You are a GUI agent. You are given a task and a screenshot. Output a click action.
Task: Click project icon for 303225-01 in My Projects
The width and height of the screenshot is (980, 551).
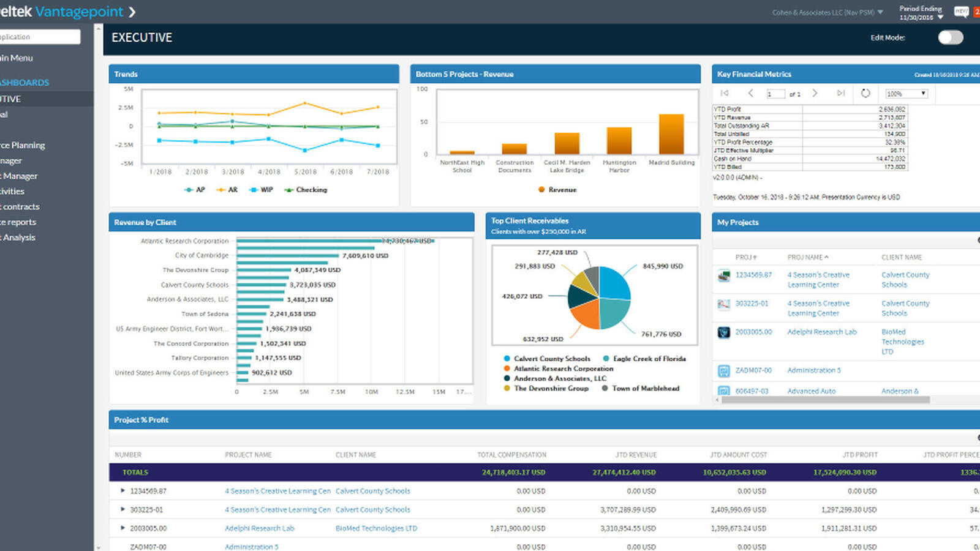pos(724,304)
